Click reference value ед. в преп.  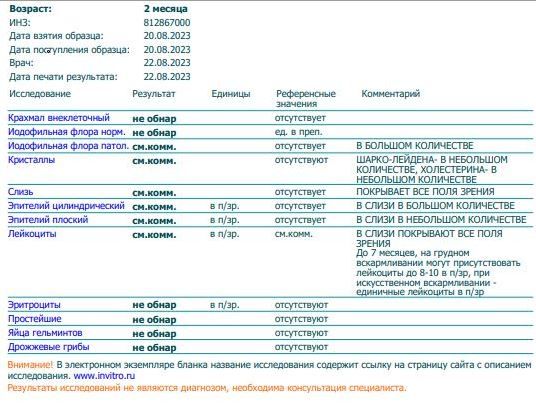click(299, 132)
